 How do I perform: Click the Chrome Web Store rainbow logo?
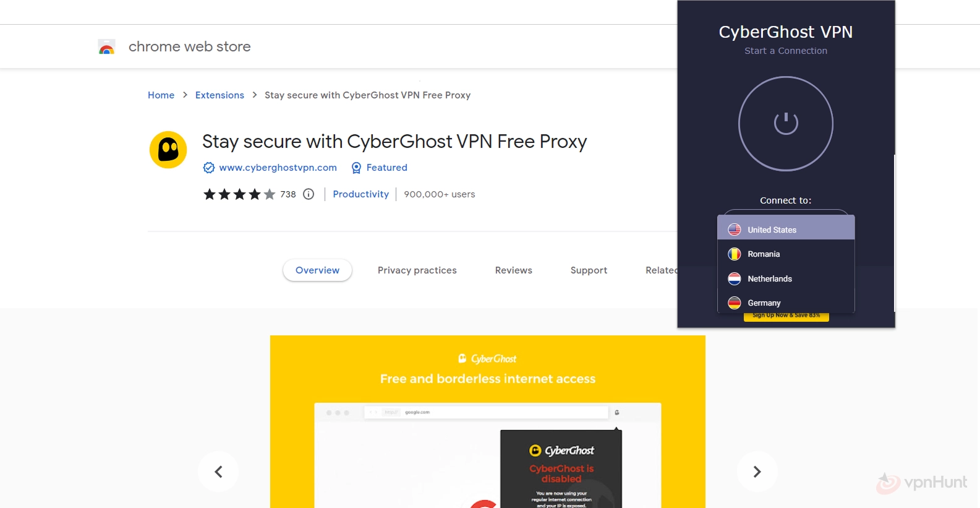(106, 47)
